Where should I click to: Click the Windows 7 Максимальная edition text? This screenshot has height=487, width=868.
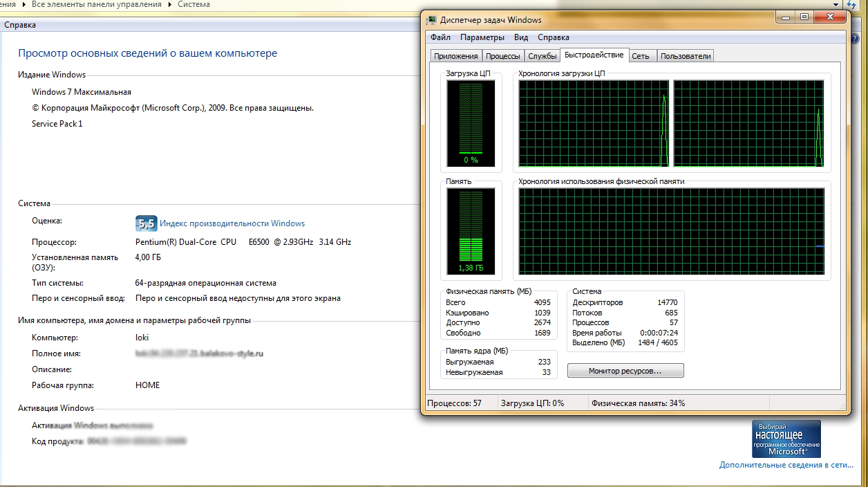pos(82,92)
